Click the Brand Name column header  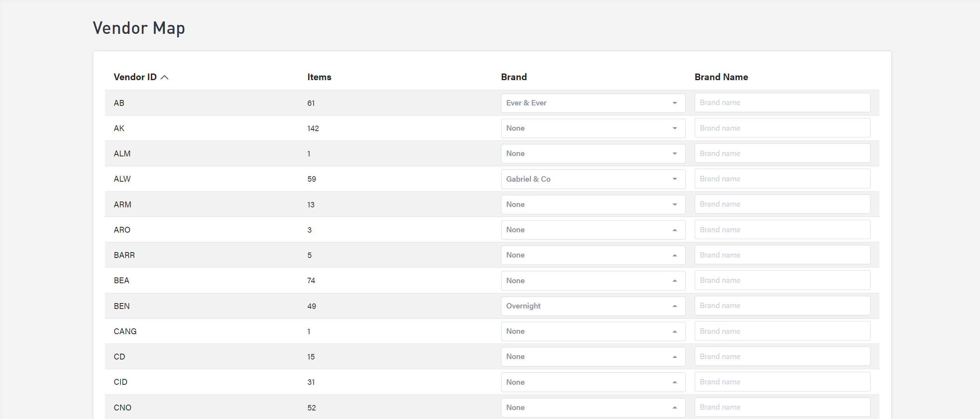tap(721, 77)
